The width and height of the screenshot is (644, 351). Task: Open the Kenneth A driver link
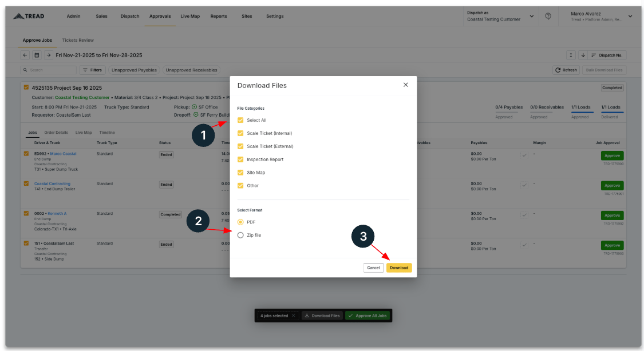(57, 214)
